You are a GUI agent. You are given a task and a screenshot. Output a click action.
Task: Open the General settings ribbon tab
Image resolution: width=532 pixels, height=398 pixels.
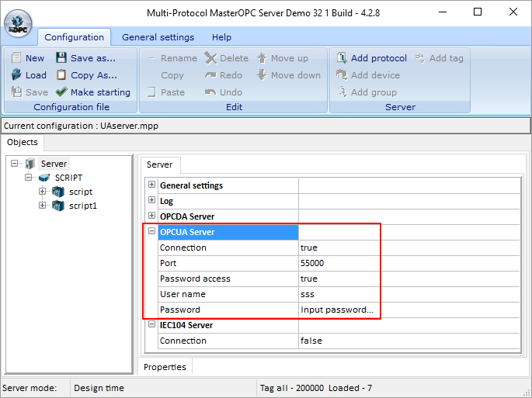pyautogui.click(x=158, y=37)
